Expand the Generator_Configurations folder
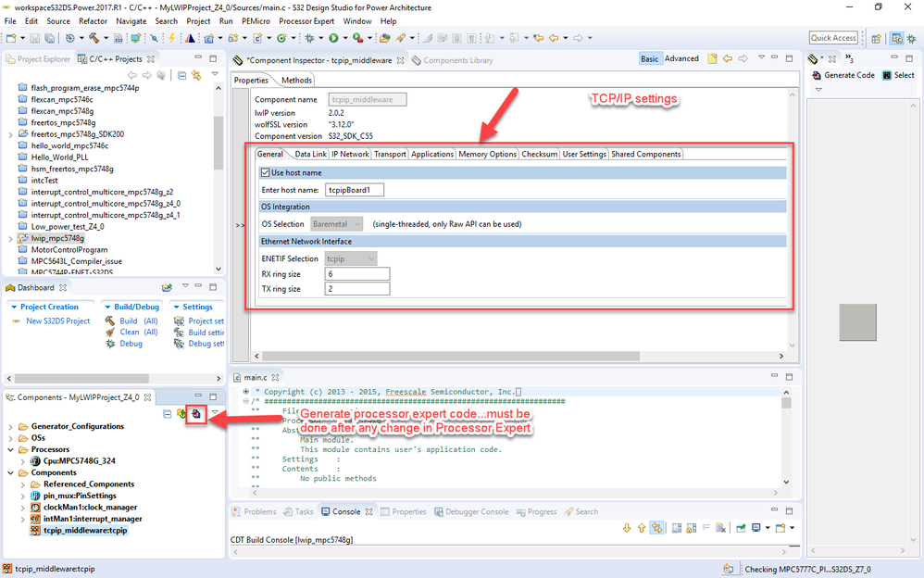Screen dimensions: 924x578 [10, 426]
